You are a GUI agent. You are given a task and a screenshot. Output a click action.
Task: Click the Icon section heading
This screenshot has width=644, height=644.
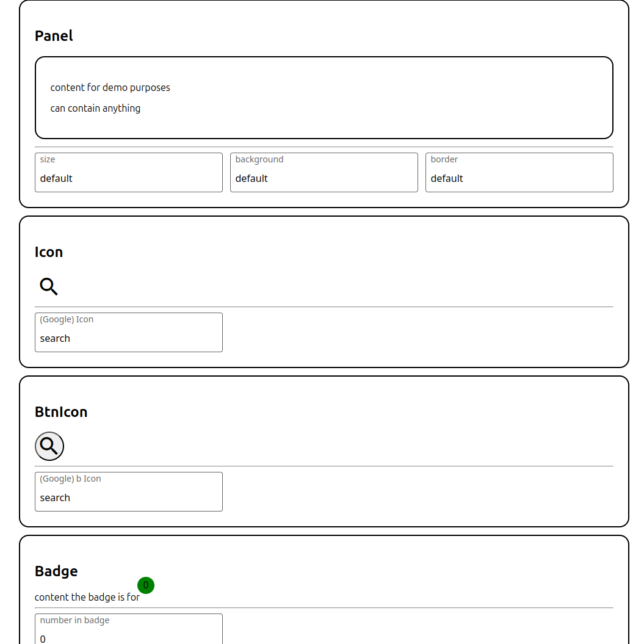49,252
